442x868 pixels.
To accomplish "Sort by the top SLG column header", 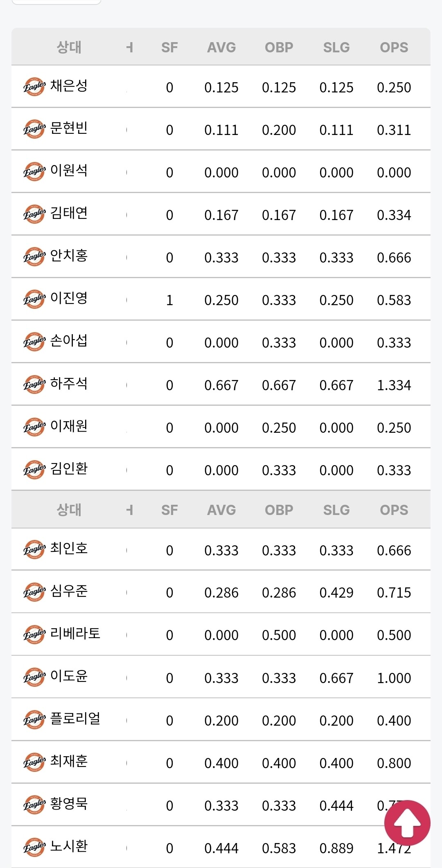I will 336,47.
